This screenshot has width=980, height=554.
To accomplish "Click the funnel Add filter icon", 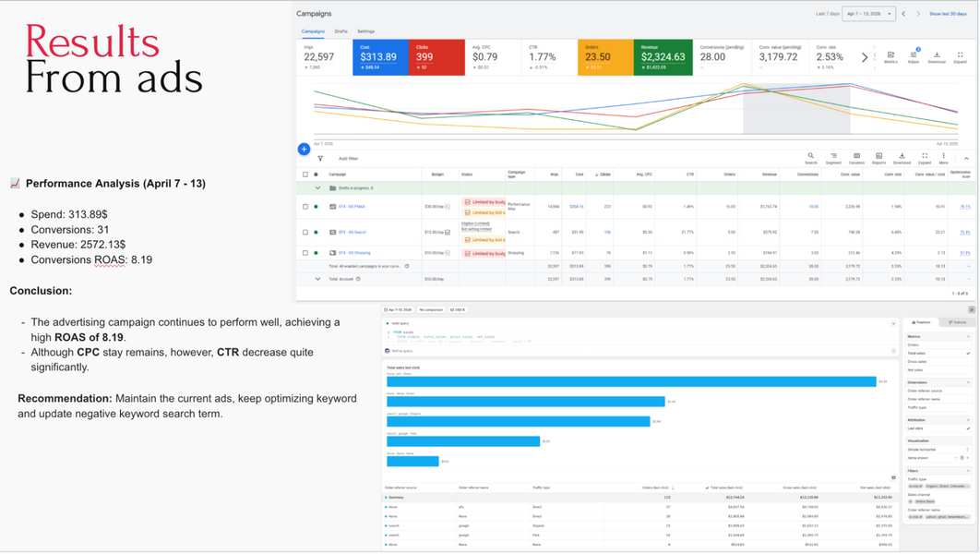I will 320,159.
